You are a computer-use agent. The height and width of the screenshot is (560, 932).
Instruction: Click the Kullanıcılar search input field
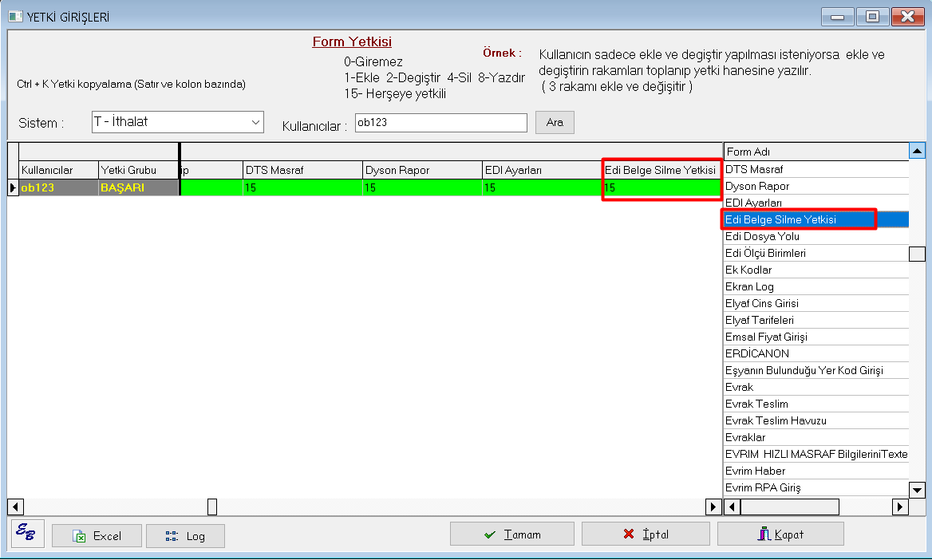tap(440, 123)
